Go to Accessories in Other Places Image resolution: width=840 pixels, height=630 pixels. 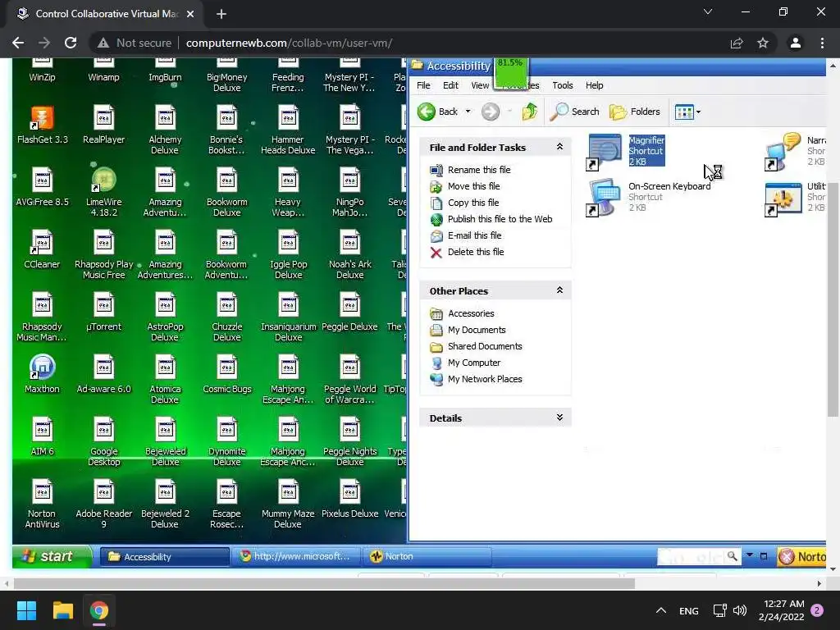462,314
